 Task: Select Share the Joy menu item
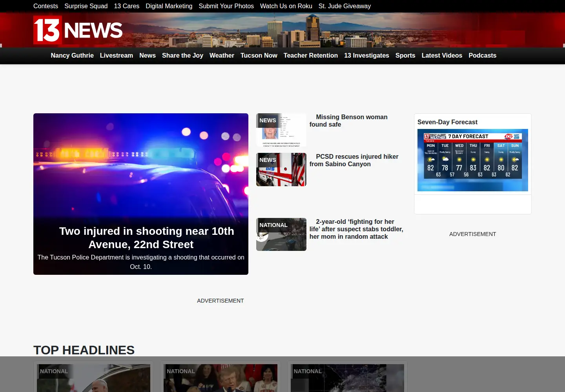pos(182,56)
